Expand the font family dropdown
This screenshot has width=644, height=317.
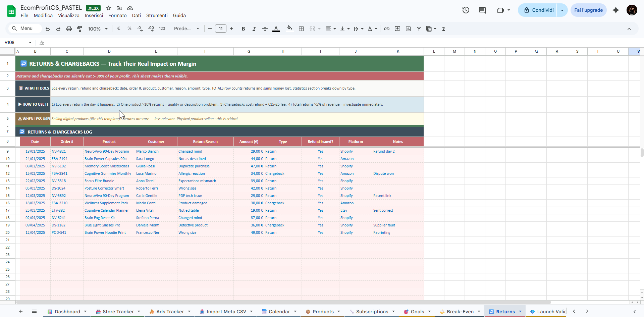click(186, 29)
